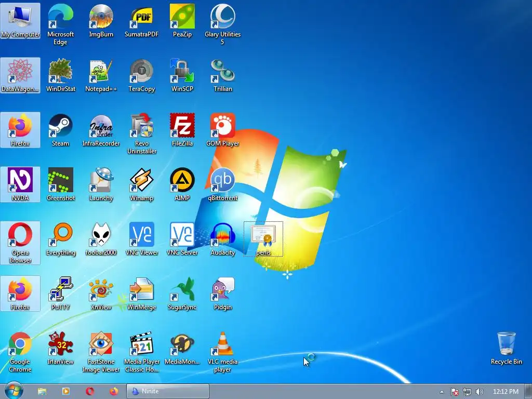The height and width of the screenshot is (399, 532).
Task: Open the ImgBurn shortcut
Action: click(101, 20)
